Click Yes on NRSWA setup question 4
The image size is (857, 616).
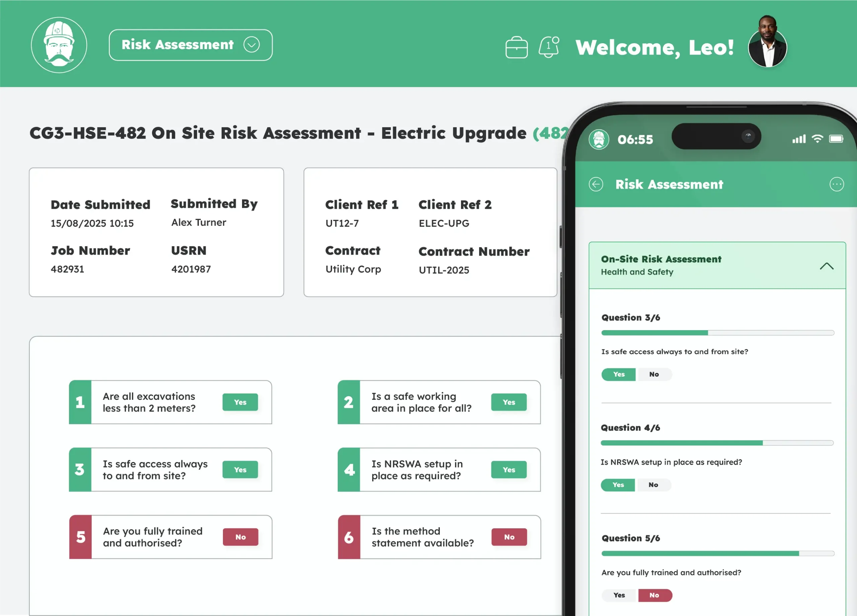pyautogui.click(x=509, y=469)
